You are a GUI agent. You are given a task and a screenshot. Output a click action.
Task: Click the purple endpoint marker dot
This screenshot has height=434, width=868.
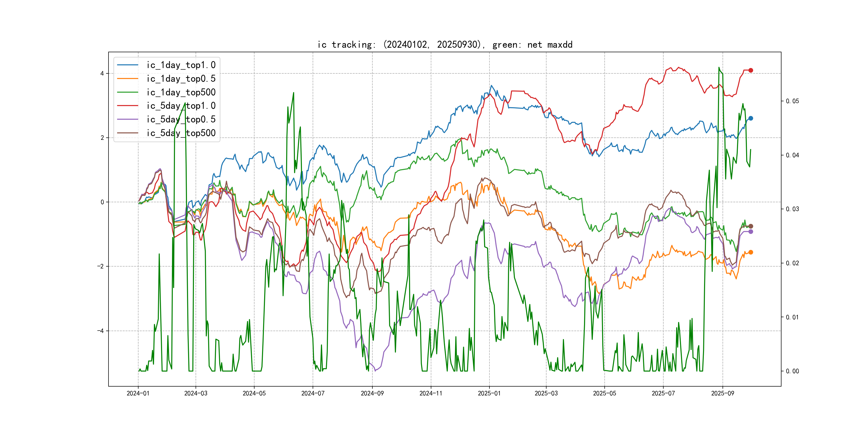(750, 231)
